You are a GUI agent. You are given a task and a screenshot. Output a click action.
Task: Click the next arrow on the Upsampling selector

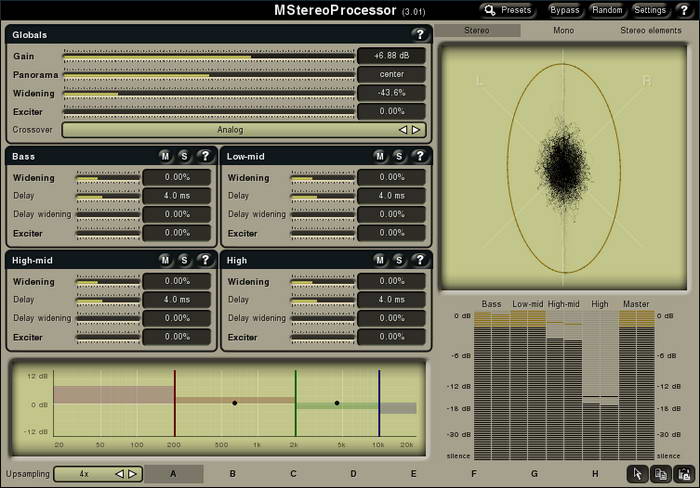[x=132, y=474]
